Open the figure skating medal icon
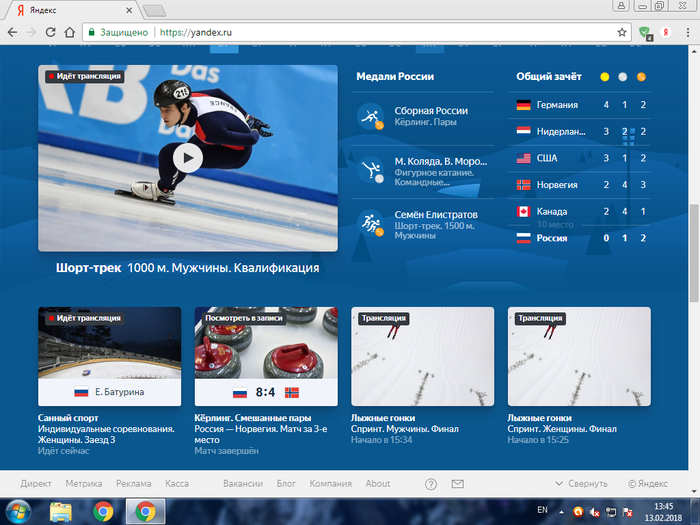Viewport: 700px width, 525px height. point(371,170)
